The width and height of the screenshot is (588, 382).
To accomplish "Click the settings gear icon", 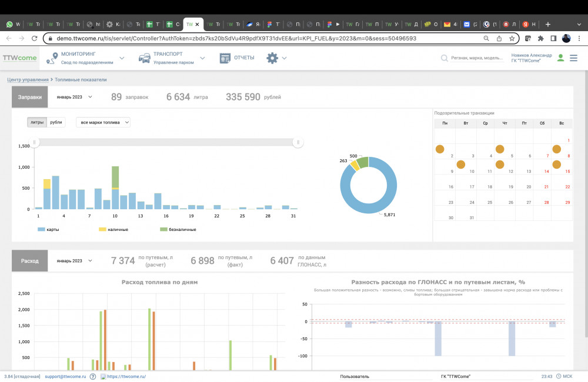I will coord(272,58).
